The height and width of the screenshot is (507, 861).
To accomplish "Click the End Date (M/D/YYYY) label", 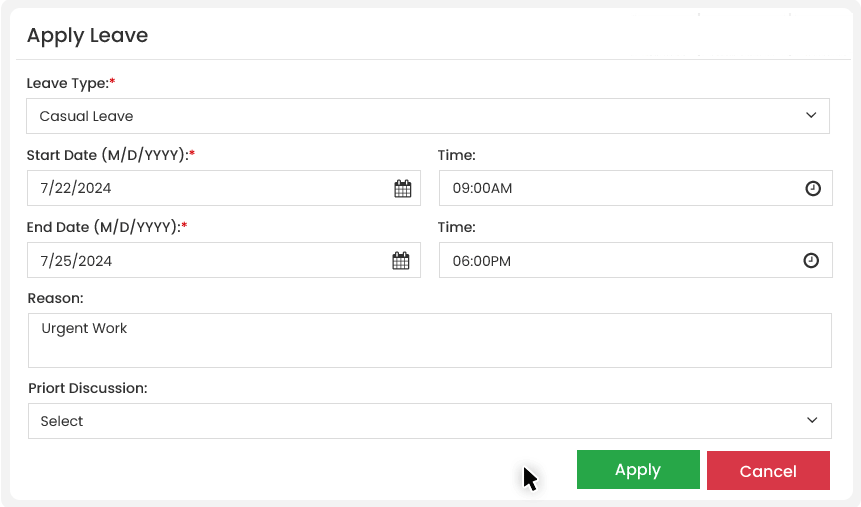I will click(x=103, y=227).
